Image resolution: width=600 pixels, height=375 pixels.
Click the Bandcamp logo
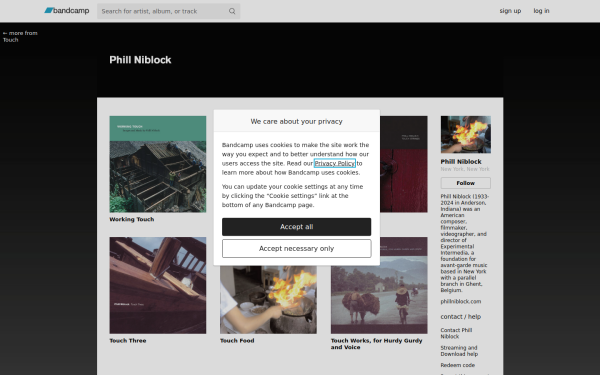[67, 11]
